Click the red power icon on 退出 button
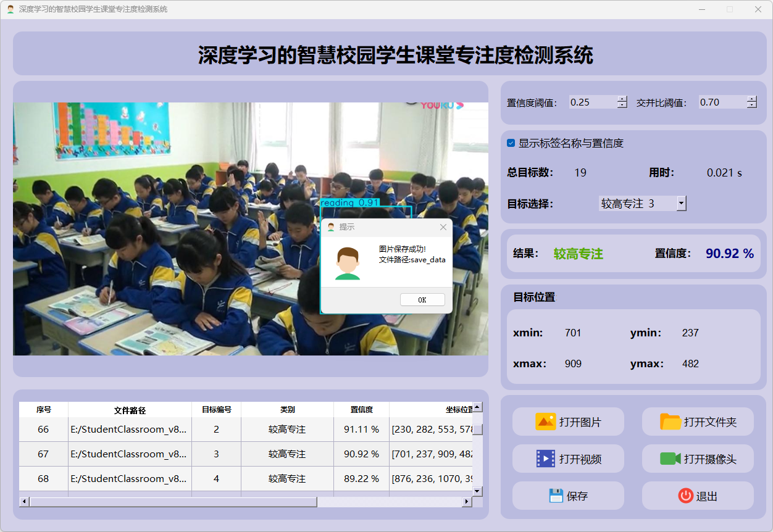The image size is (773, 532). pyautogui.click(x=685, y=496)
